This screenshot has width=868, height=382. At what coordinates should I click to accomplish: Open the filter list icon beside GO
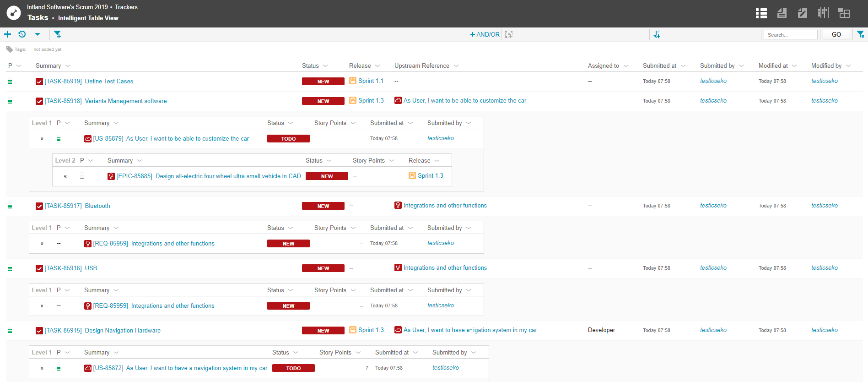click(860, 34)
